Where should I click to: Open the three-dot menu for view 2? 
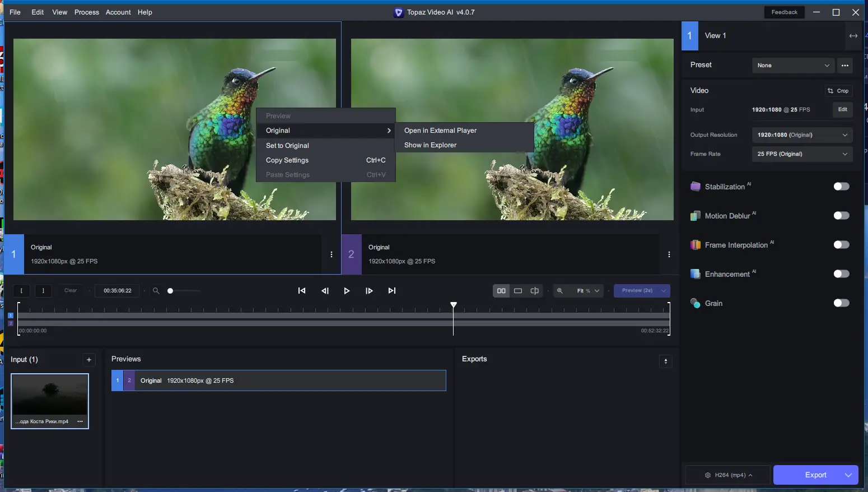coord(669,254)
